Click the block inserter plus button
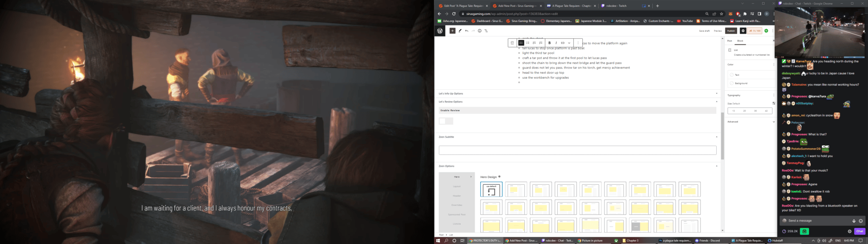This screenshot has height=244, width=868. pos(452,31)
